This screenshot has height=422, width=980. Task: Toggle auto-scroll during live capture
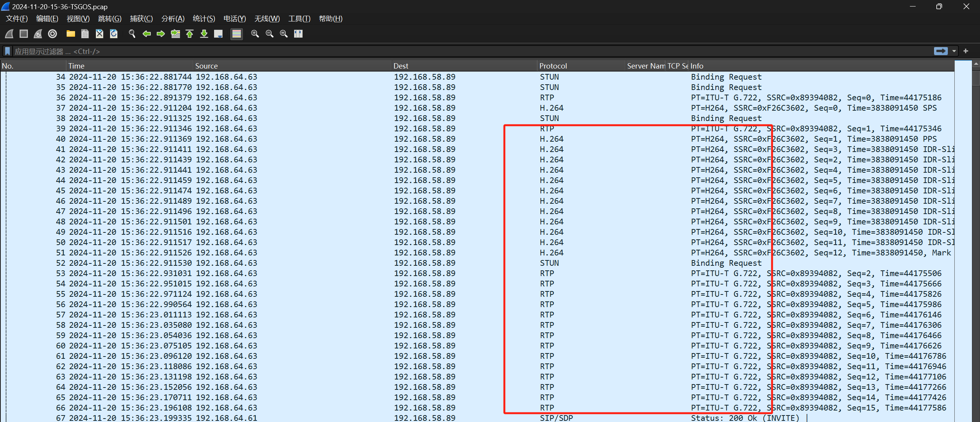pos(218,34)
